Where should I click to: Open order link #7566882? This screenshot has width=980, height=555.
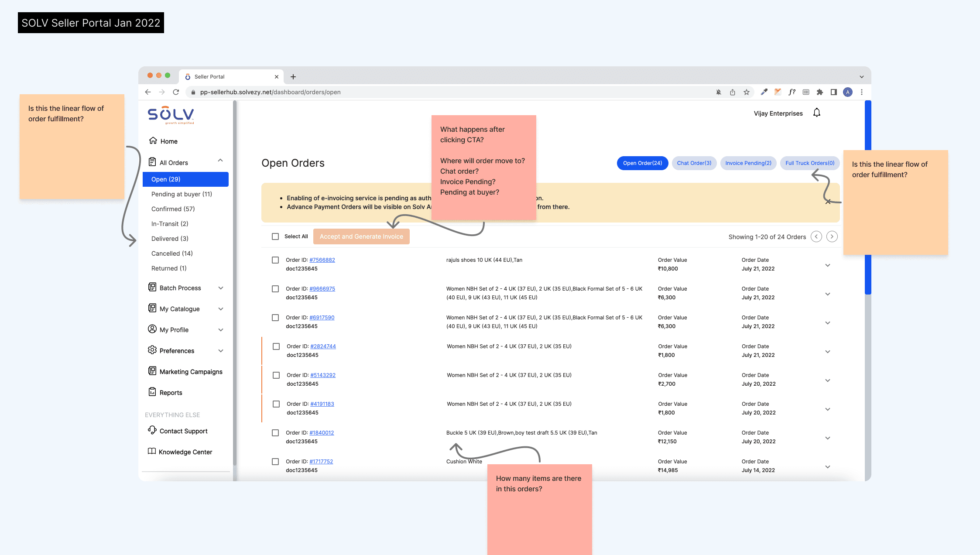tap(322, 260)
